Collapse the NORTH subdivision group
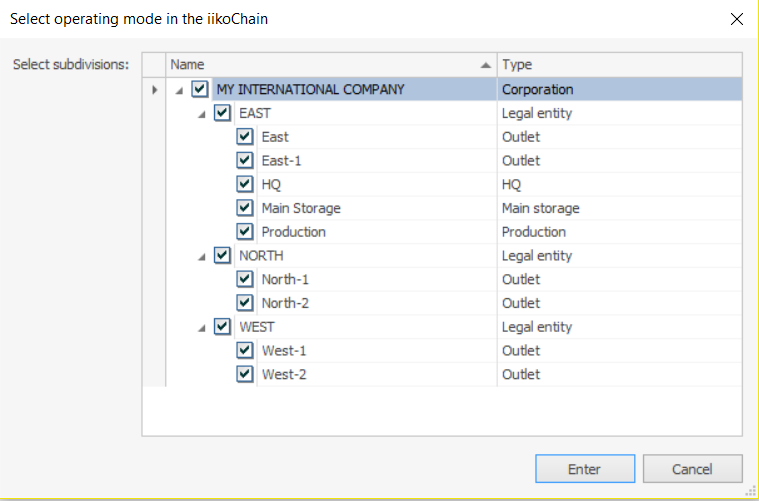Viewport: 759px width, 501px height. [202, 257]
